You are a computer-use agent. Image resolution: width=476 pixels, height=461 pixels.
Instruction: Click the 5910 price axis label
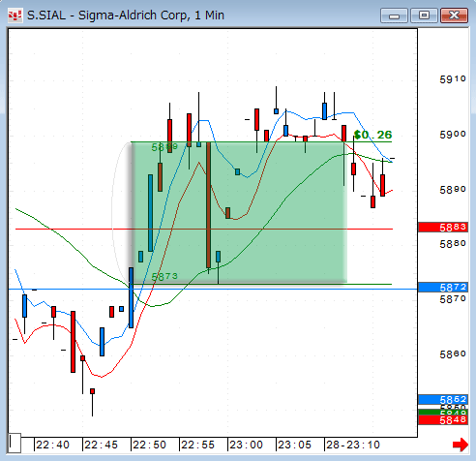pos(453,79)
